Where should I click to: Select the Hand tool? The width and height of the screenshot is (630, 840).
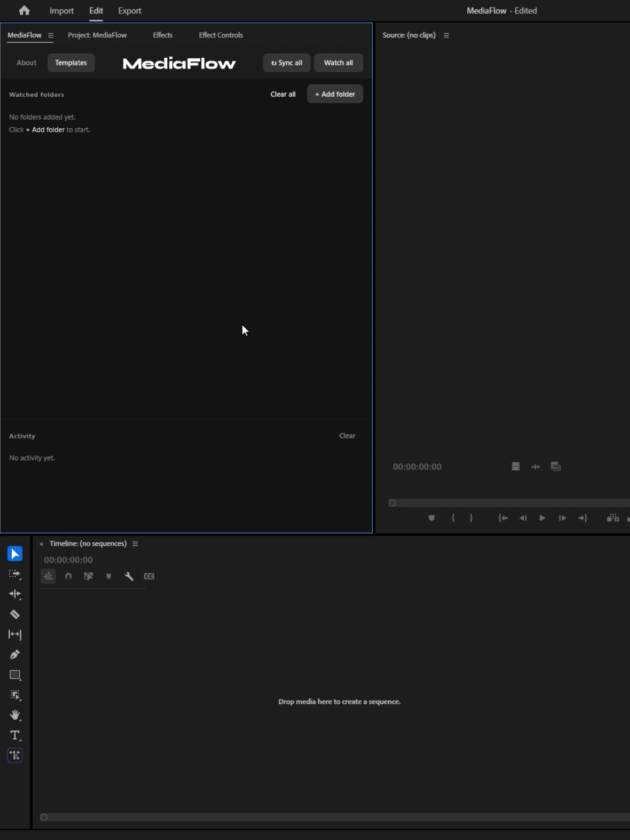(x=15, y=715)
